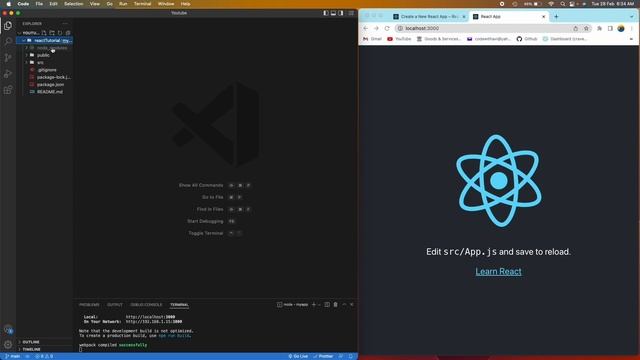Click Chrome back arrow
Viewport: 640px width, 360px height.
[365, 28]
